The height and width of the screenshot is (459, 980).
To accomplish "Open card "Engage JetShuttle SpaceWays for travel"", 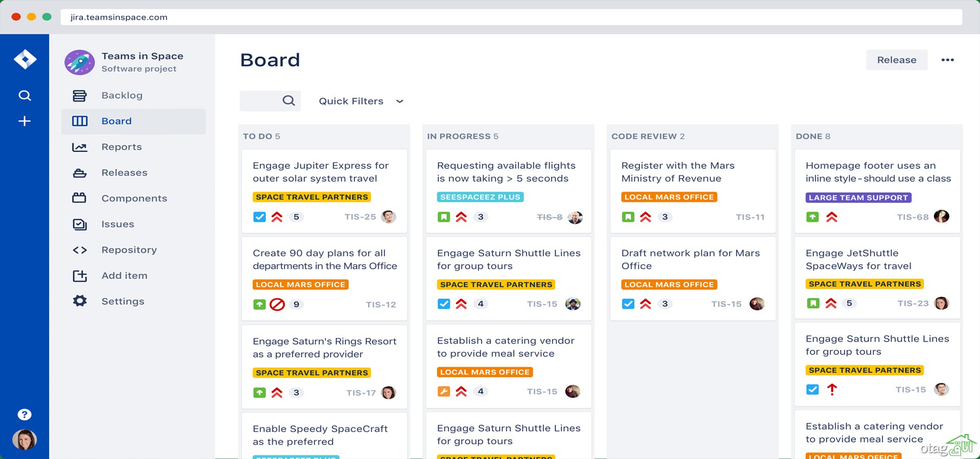I will click(877, 278).
